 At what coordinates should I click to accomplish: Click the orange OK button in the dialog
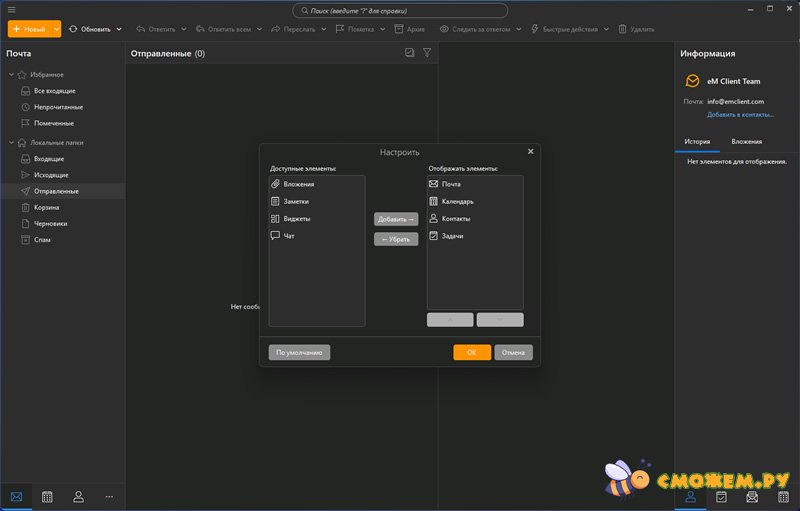click(x=471, y=352)
